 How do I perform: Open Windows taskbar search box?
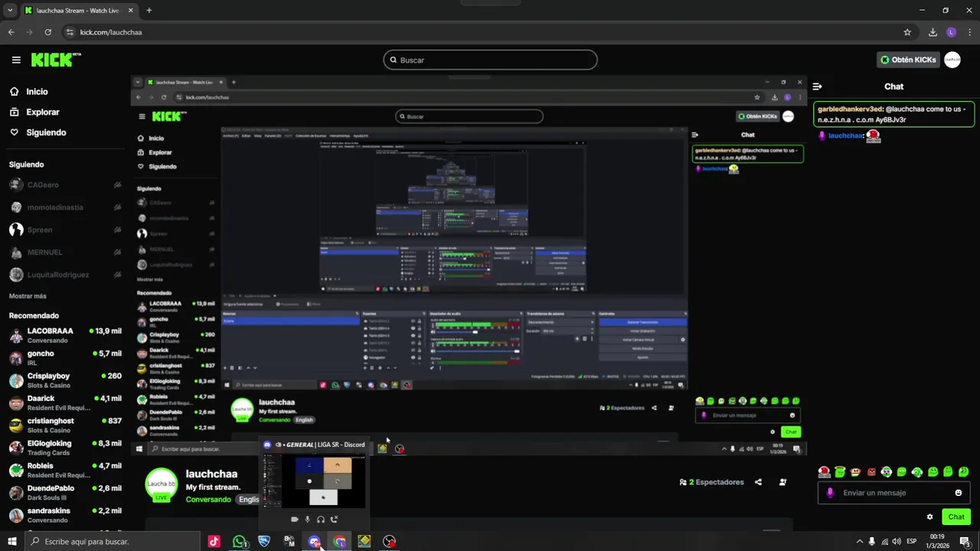tap(113, 541)
